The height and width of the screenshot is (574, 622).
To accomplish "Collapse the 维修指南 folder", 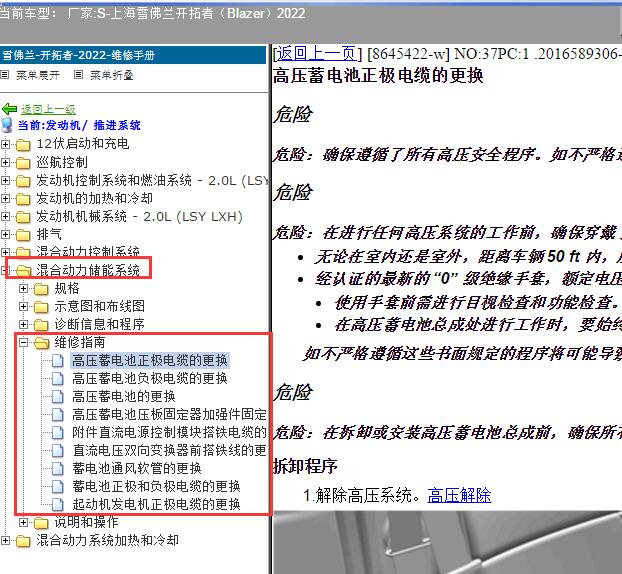I will pos(23,342).
